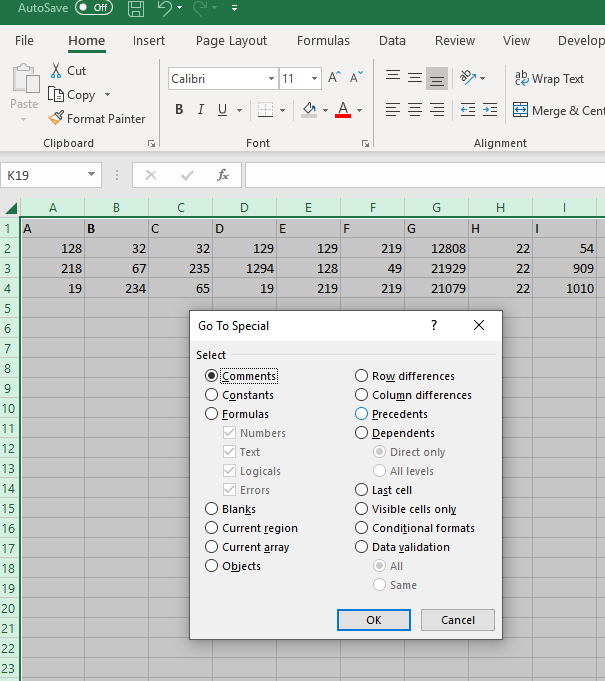Switch to the Insert ribbon tab
605x681 pixels.
(149, 41)
